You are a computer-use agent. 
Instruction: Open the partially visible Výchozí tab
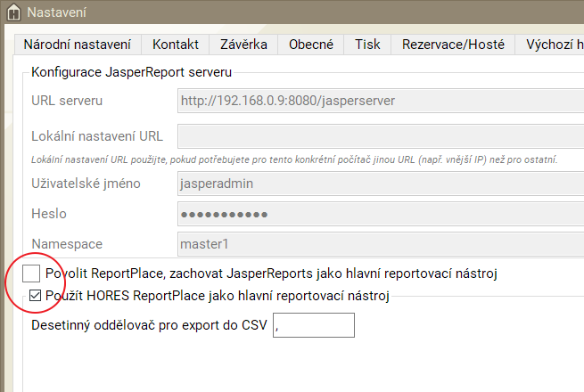click(x=554, y=45)
